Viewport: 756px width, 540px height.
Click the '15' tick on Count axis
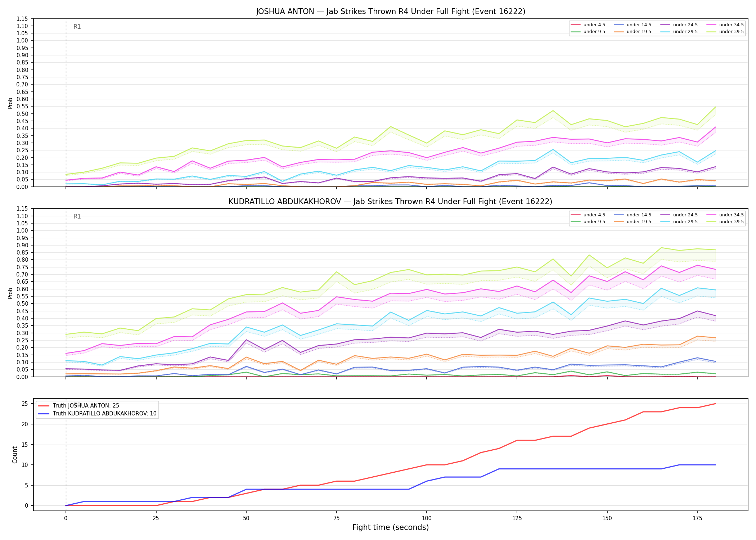pos(25,445)
